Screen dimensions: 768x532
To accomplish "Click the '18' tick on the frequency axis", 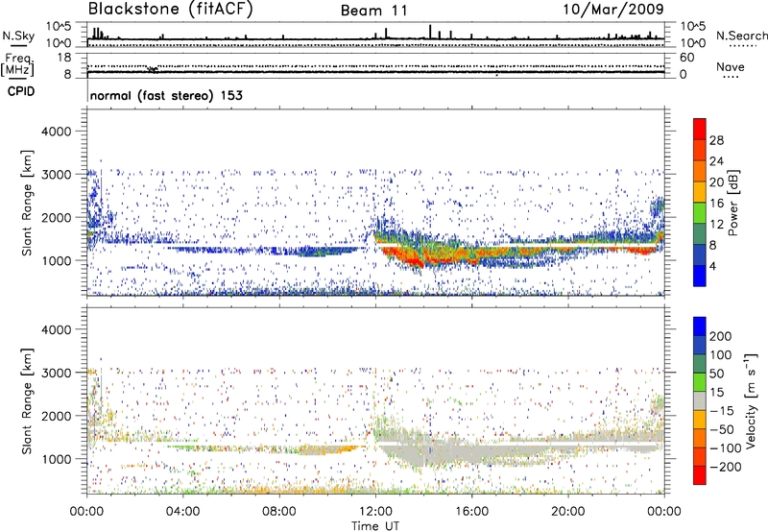I will [x=64, y=58].
